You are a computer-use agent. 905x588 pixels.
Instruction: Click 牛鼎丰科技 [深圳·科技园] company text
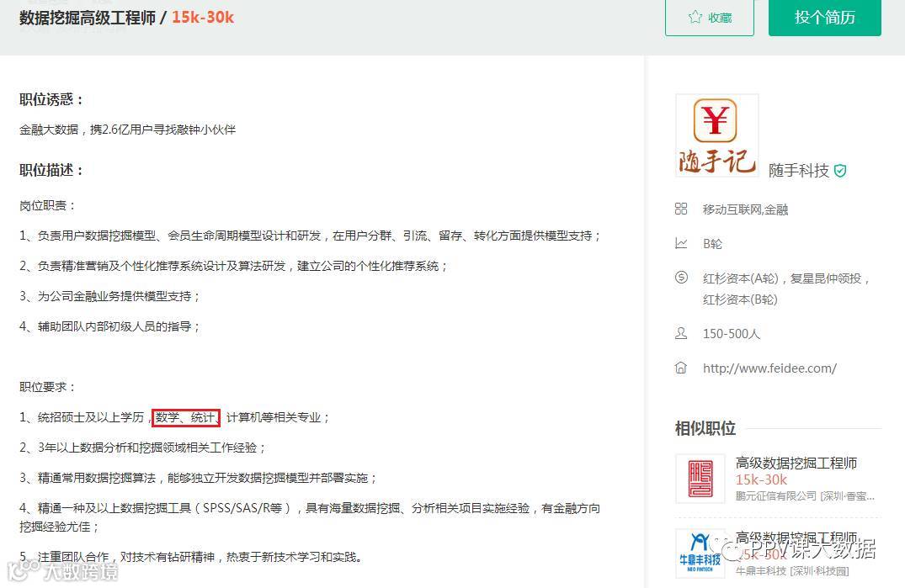pyautogui.click(x=792, y=570)
